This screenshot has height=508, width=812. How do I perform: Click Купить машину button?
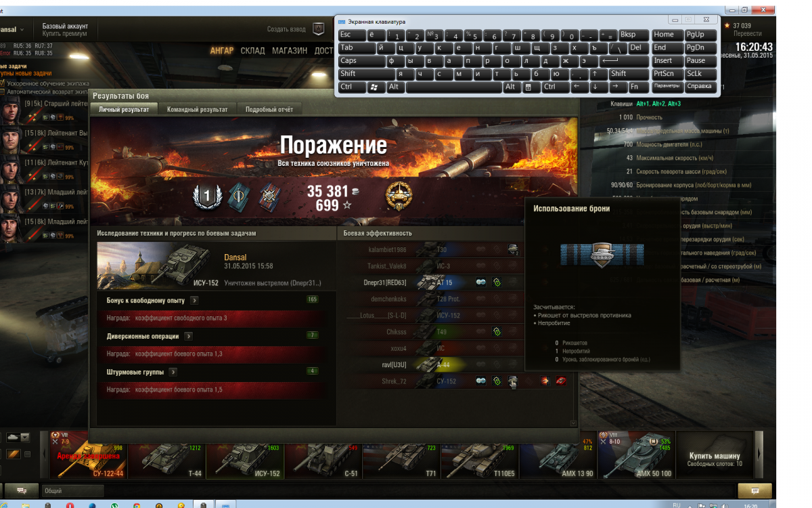tap(714, 456)
